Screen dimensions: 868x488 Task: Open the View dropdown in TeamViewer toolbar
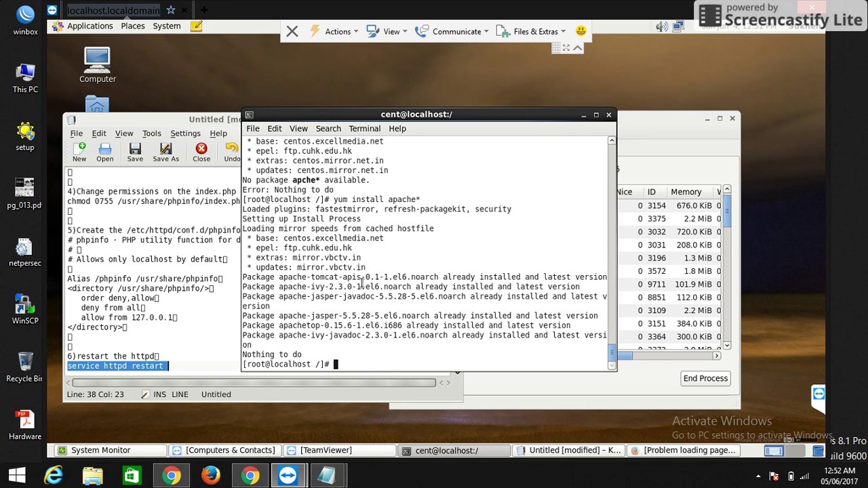[387, 31]
